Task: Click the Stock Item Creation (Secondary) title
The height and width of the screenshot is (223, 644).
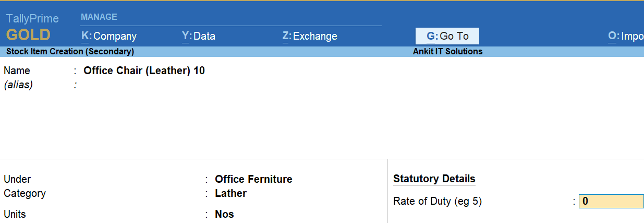Action: pos(70,51)
